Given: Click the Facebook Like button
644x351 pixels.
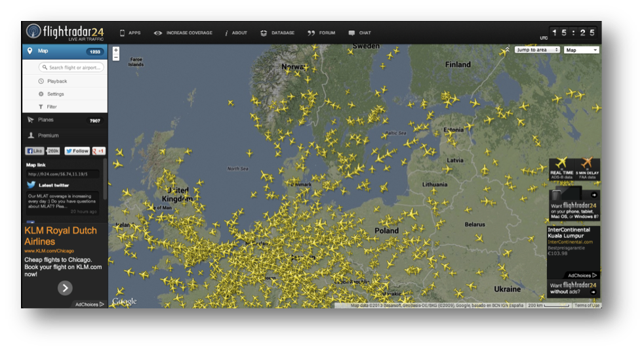Looking at the screenshot, I should click(35, 151).
